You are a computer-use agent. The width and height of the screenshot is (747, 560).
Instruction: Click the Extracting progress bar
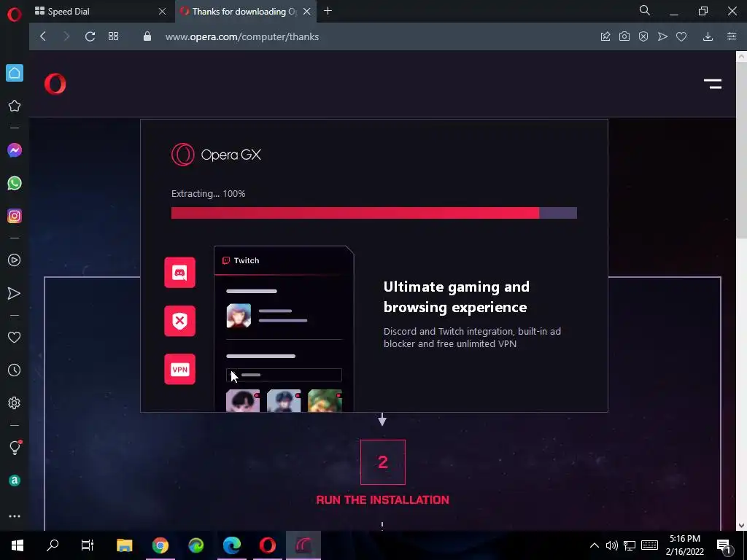[374, 213]
